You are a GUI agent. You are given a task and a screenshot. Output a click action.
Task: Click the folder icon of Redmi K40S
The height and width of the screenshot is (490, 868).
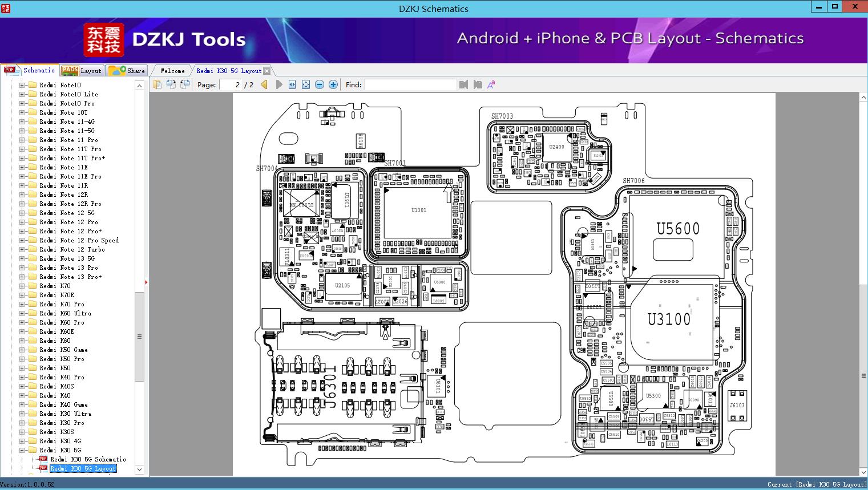(33, 386)
